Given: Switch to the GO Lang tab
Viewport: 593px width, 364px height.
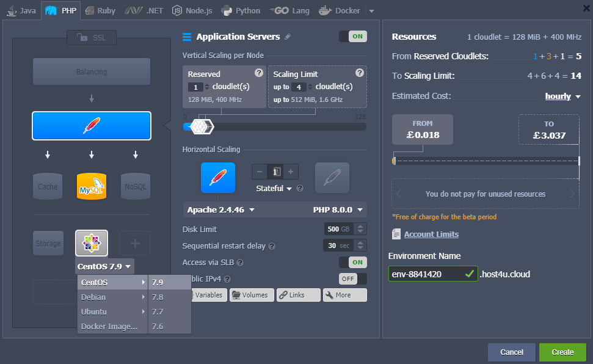Looking at the screenshot, I should (289, 10).
